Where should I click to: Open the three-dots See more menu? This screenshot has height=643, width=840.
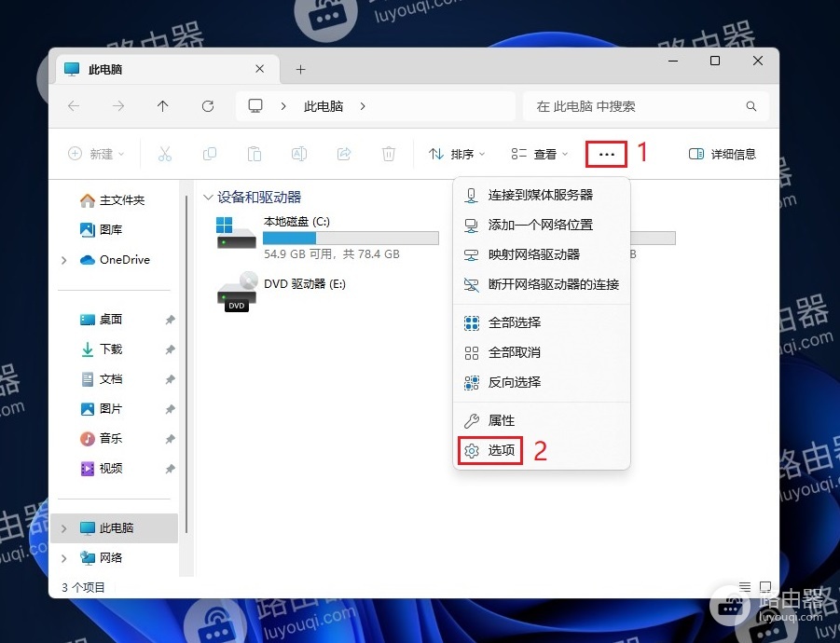tap(606, 154)
